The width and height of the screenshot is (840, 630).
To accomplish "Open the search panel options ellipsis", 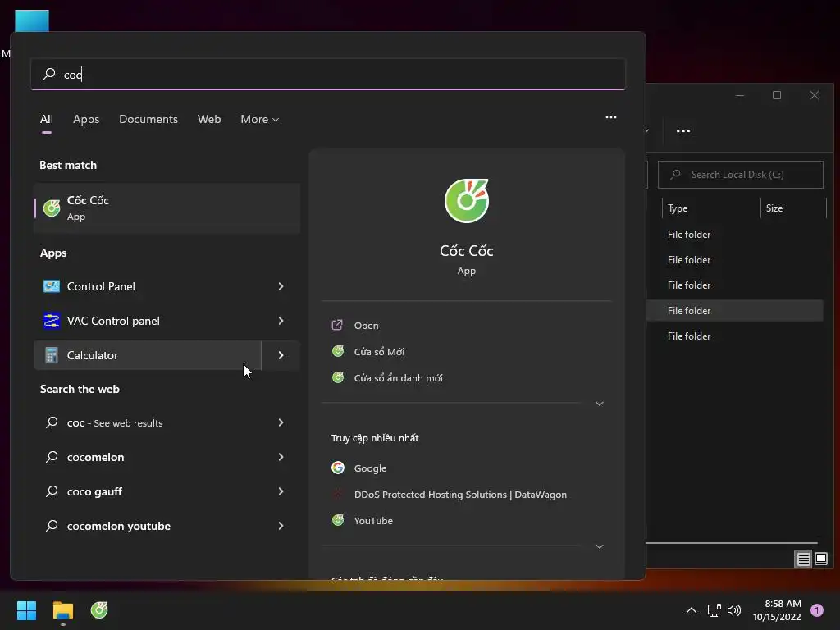I will point(610,117).
